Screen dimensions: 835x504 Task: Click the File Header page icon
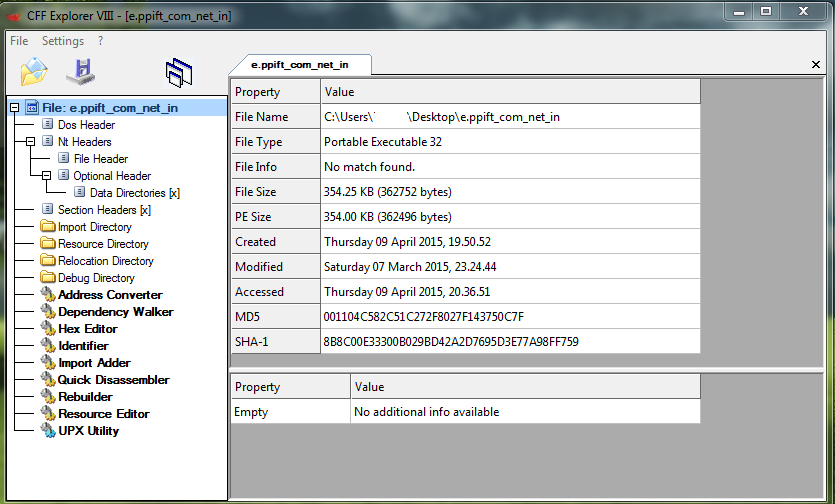click(x=64, y=159)
